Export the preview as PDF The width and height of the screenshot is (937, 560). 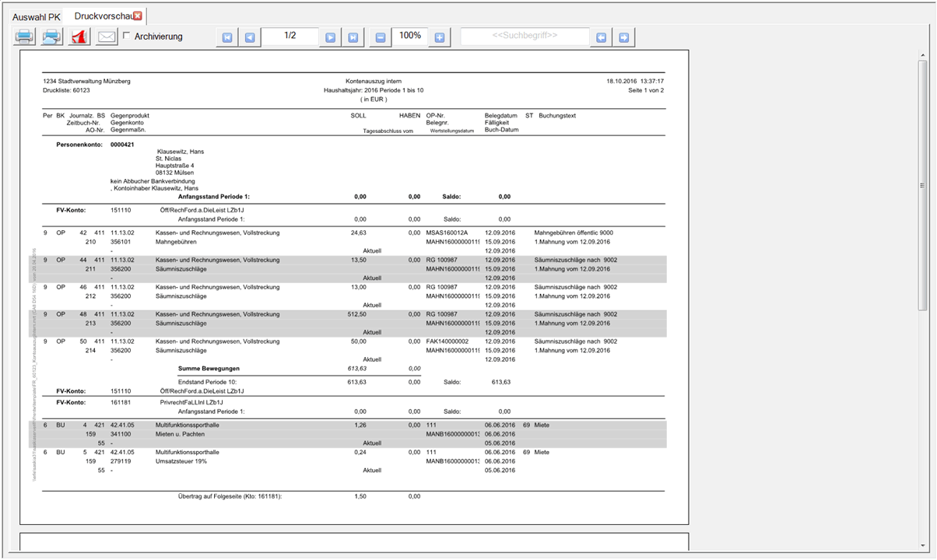(x=79, y=37)
